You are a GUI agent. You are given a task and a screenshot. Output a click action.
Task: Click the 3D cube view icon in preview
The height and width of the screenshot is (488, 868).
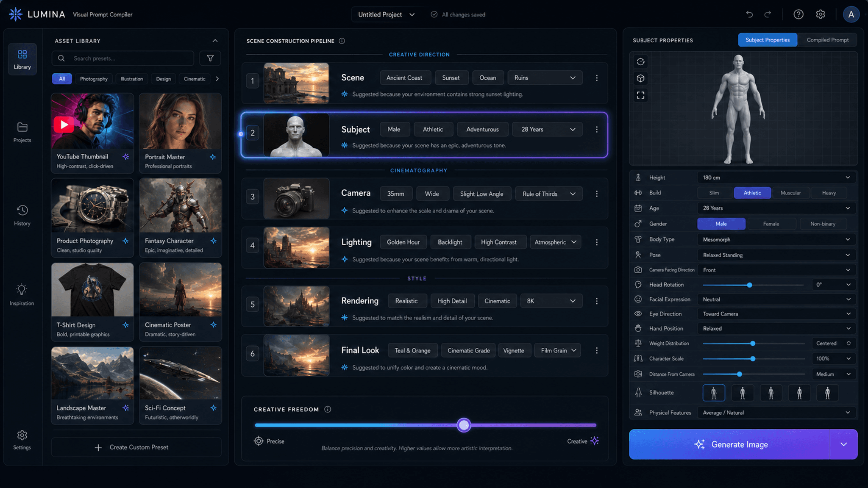[x=640, y=78]
